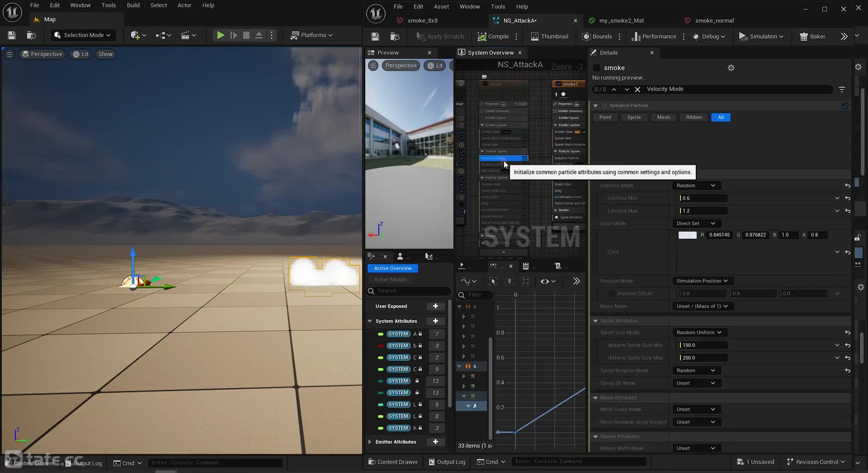Click the add content icon in main toolbar
Screen dimensions: 868x473
(x=138, y=35)
